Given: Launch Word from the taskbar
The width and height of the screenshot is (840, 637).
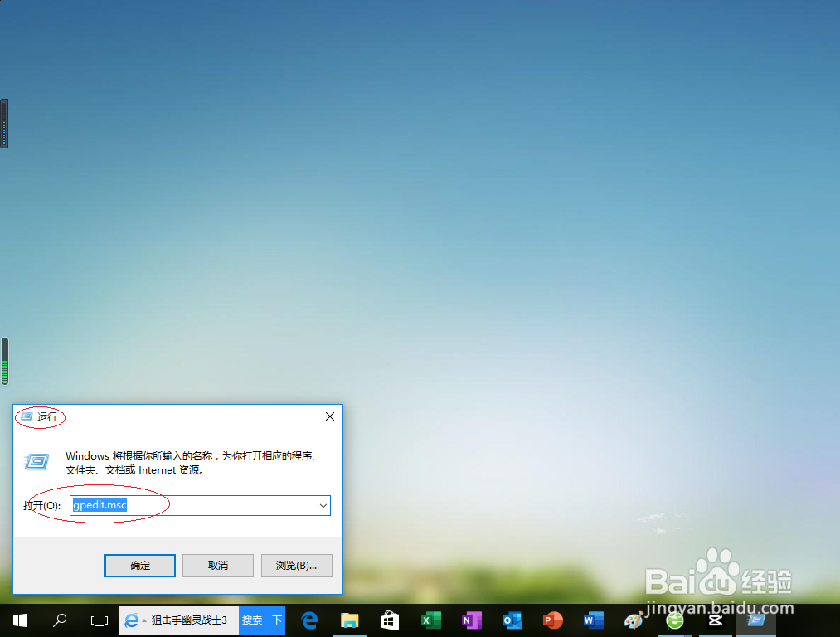Looking at the screenshot, I should coord(593,620).
